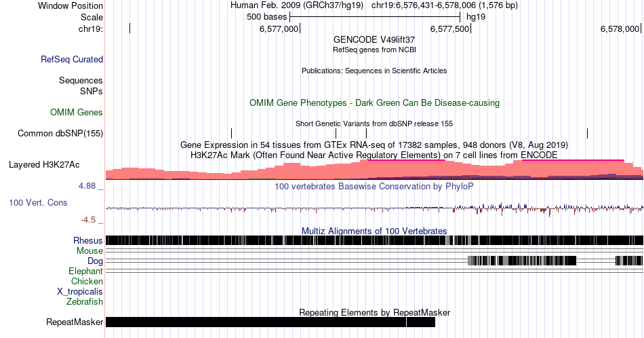This screenshot has width=644, height=338.
Task: Click the black RepeatMasker repeat element bar
Action: [x=270, y=322]
